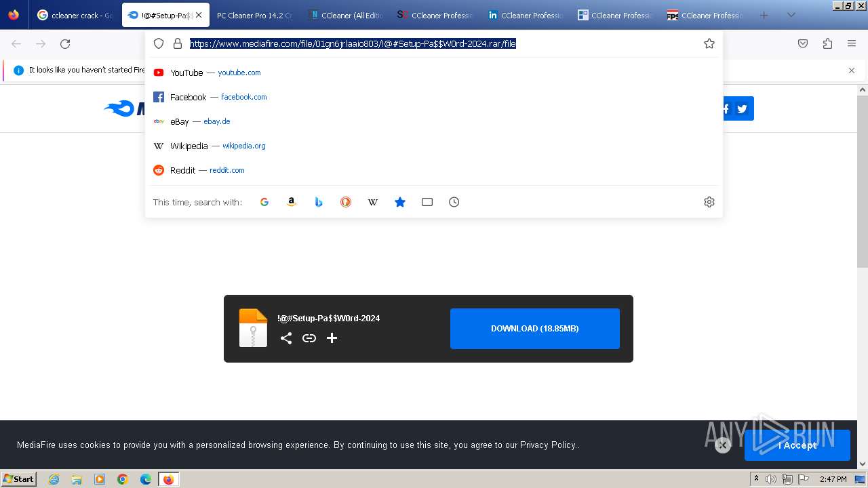Viewport: 868px width, 488px height.
Task: Show hidden tray icons arrow
Action: (x=756, y=479)
